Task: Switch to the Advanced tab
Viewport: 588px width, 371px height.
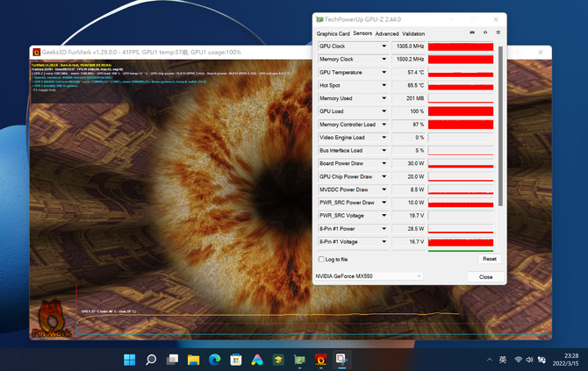Action: [387, 34]
